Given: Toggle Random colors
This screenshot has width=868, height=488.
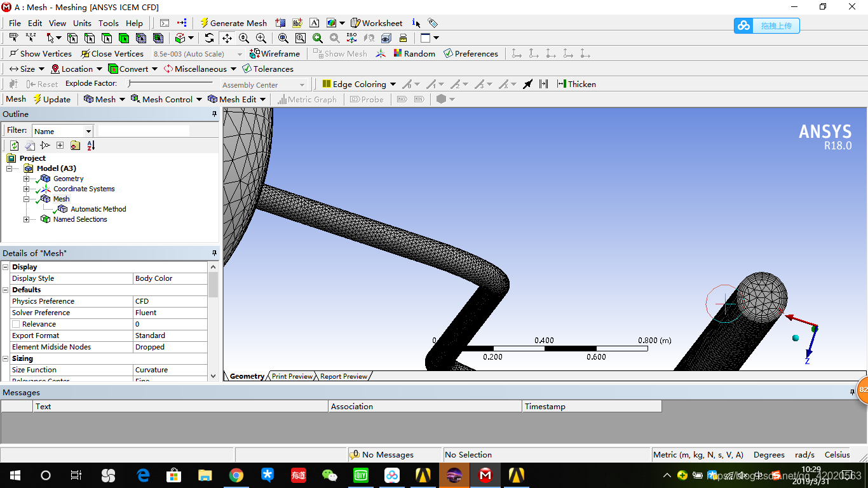Looking at the screenshot, I should click(414, 53).
